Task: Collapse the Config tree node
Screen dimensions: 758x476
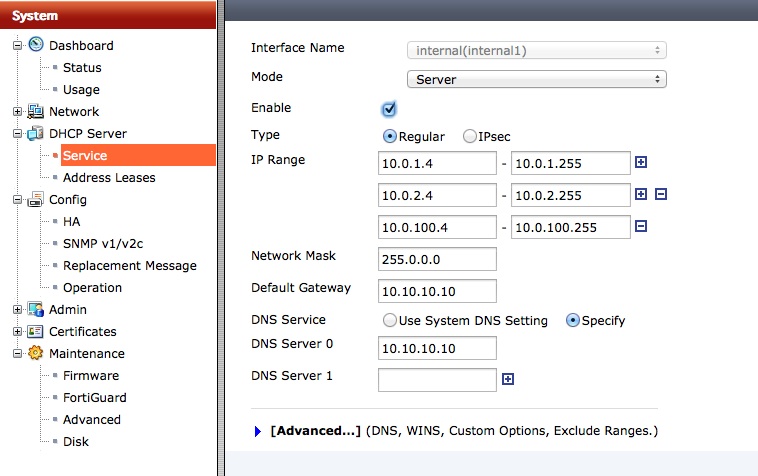Action: [17, 200]
